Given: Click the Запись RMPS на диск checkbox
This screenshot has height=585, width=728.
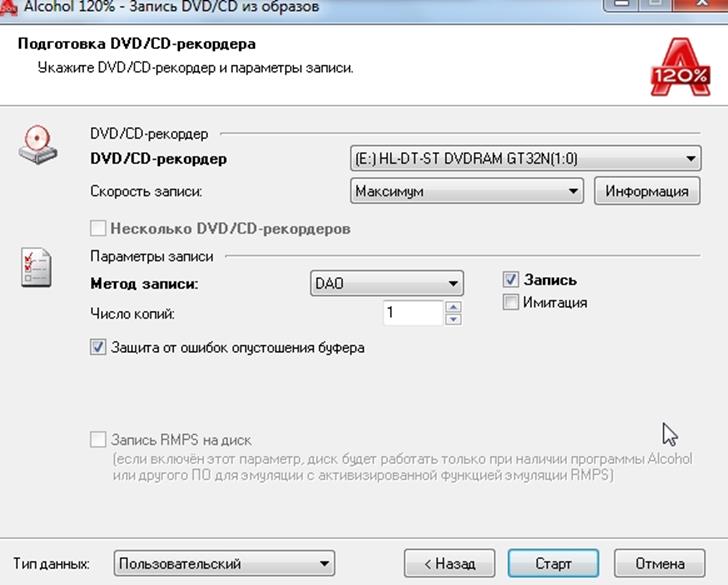Looking at the screenshot, I should [x=98, y=440].
